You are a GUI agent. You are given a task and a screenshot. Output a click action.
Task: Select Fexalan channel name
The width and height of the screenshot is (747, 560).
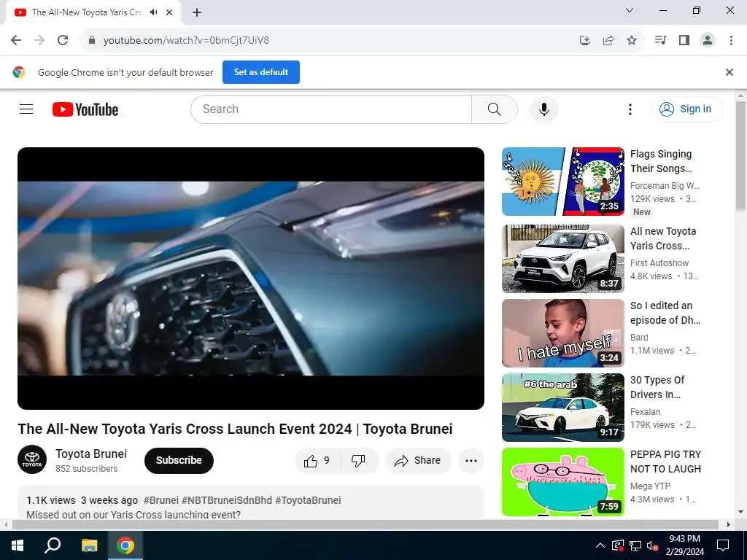point(645,411)
